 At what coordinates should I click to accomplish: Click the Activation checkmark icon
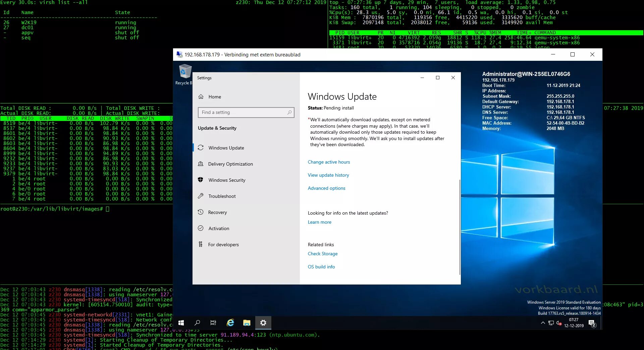[x=201, y=228]
